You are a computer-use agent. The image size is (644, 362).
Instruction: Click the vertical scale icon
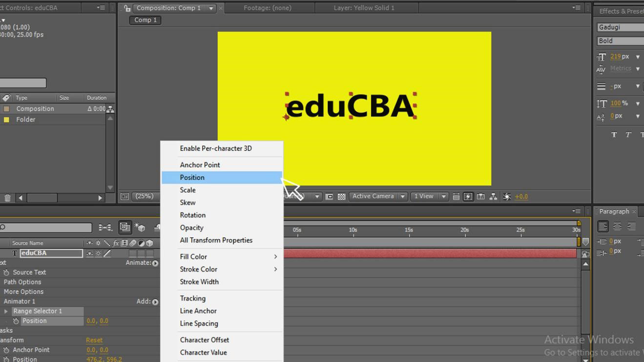602,103
